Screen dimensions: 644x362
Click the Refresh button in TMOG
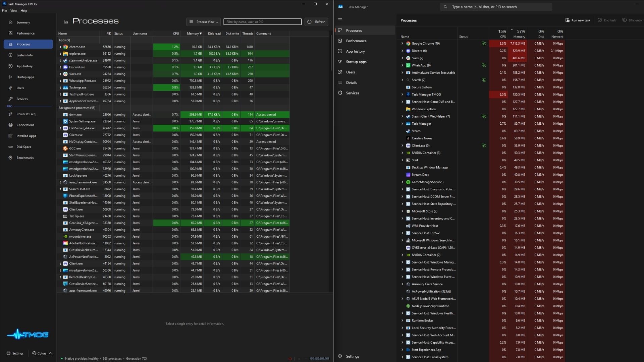point(316,22)
